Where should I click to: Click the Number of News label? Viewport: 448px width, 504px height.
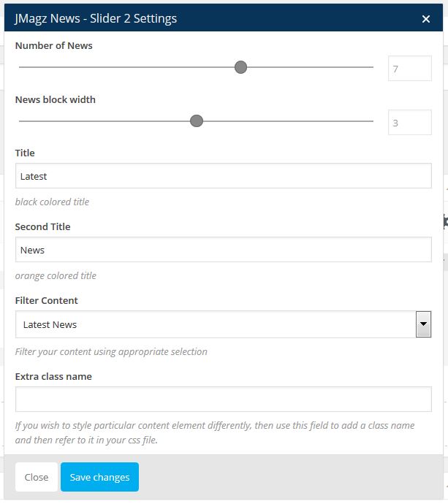(x=53, y=45)
